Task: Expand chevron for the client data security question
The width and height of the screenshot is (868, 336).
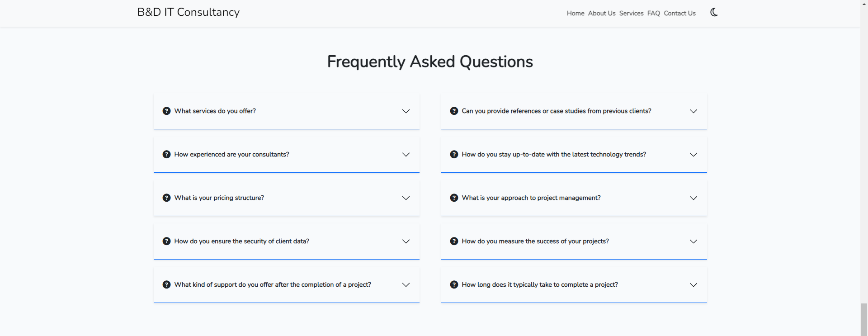Action: coord(406,241)
